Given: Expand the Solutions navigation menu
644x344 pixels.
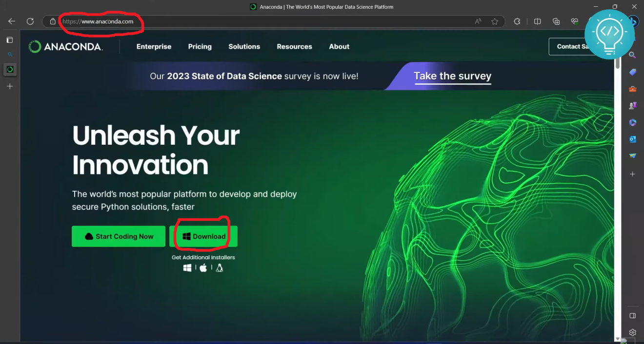Looking at the screenshot, I should click(x=244, y=47).
